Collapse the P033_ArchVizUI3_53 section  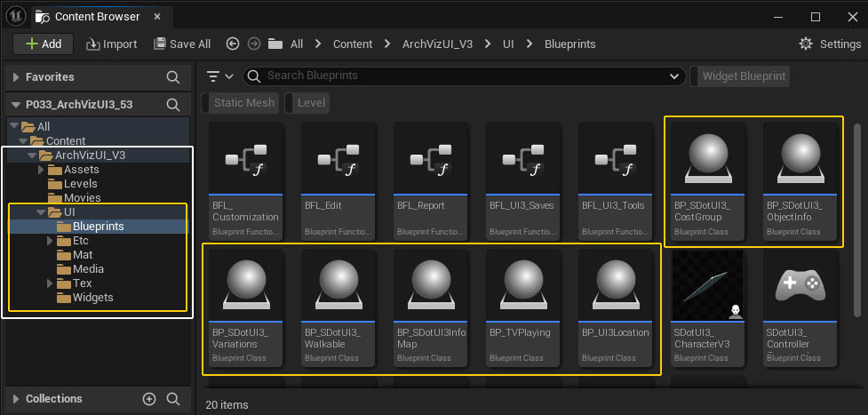[15, 105]
